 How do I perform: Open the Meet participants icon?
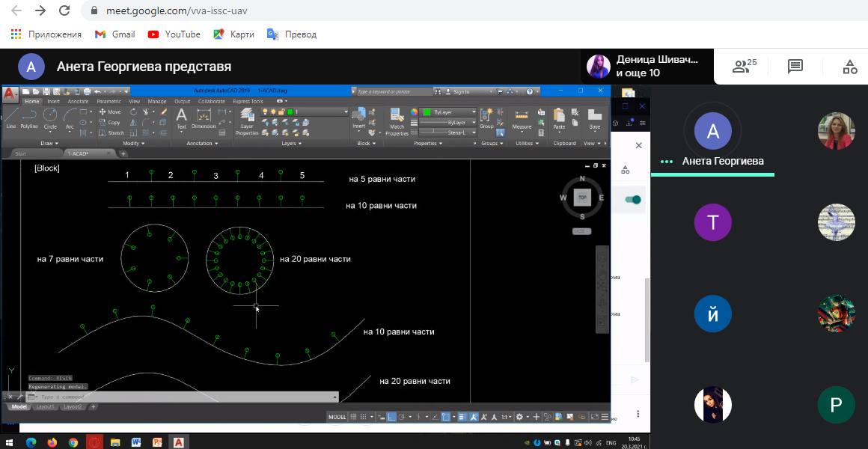744,67
